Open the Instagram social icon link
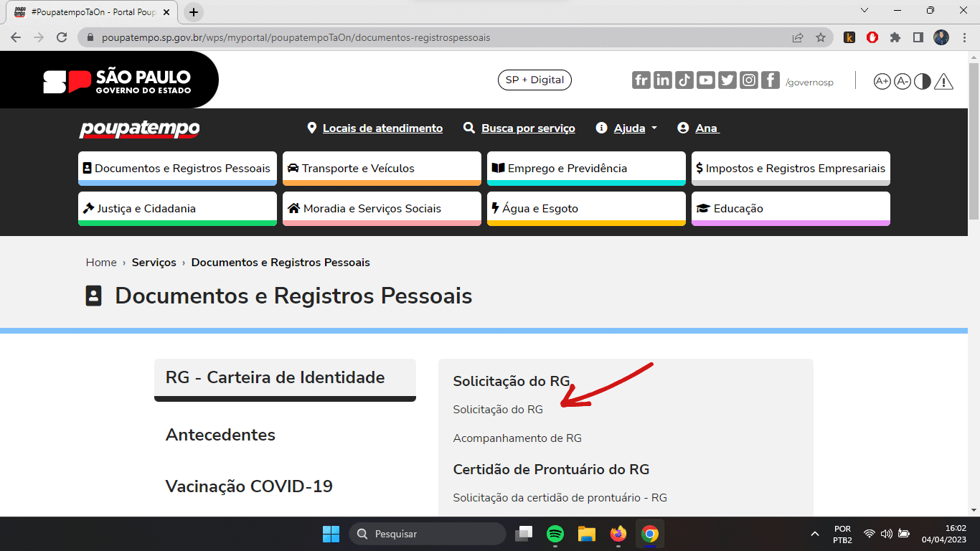This screenshot has width=980, height=551. pos(749,80)
